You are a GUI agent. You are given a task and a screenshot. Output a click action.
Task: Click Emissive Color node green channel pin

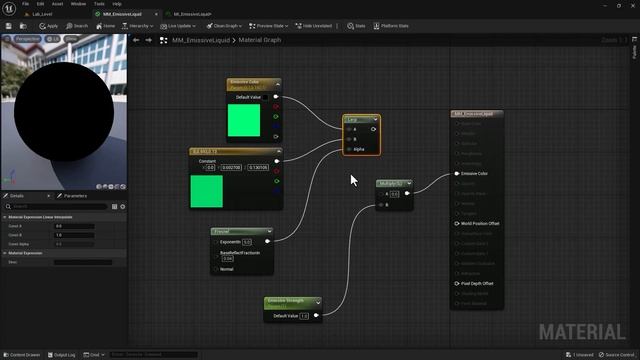pos(276,117)
